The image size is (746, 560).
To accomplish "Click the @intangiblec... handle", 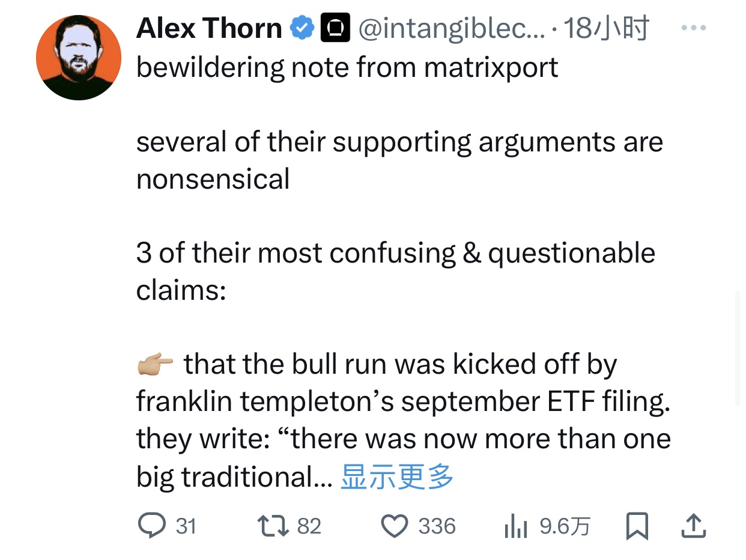I will pyautogui.click(x=450, y=28).
